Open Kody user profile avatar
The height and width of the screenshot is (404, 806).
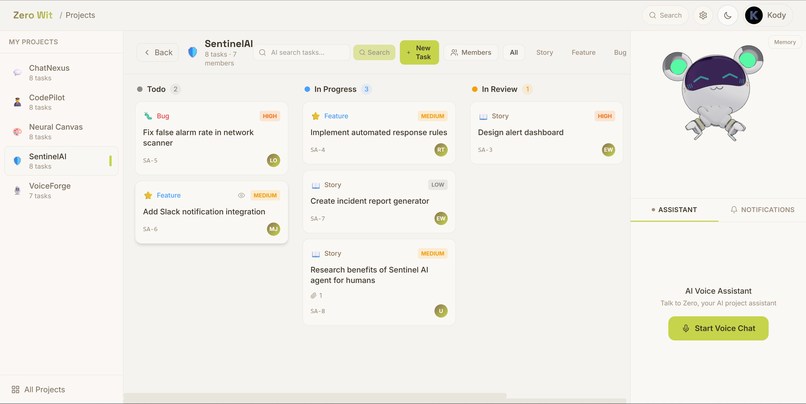[x=754, y=15]
